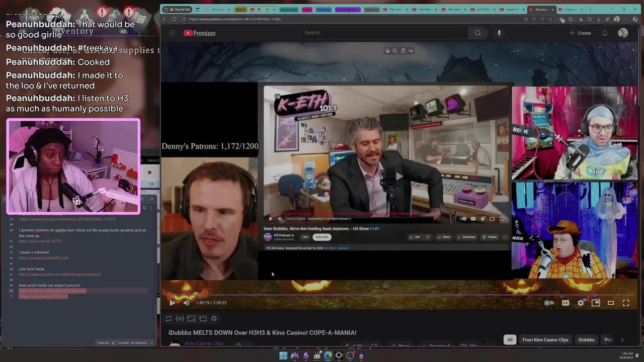
Task: Open the Kino Casino Clips channel link
Action: pos(204,343)
